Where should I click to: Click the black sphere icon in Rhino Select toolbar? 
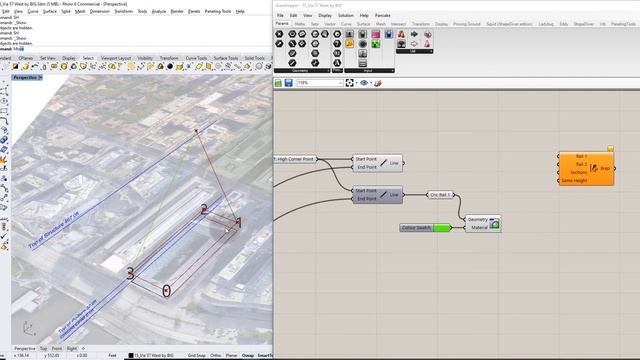(170, 66)
